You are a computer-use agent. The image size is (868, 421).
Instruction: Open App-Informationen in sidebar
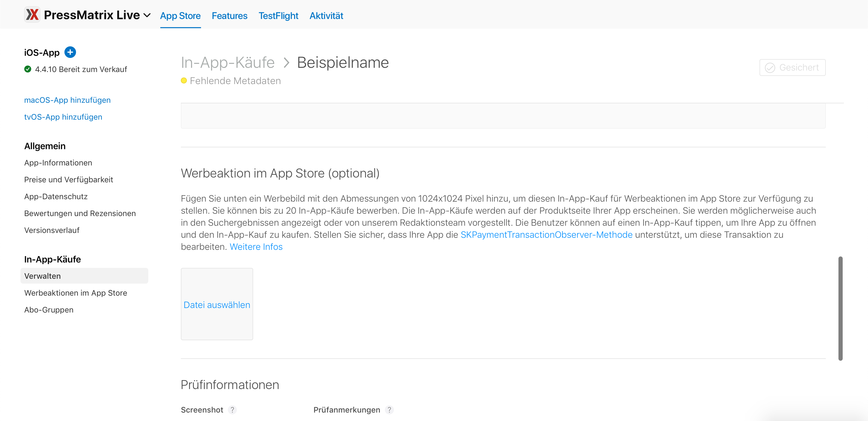point(58,163)
